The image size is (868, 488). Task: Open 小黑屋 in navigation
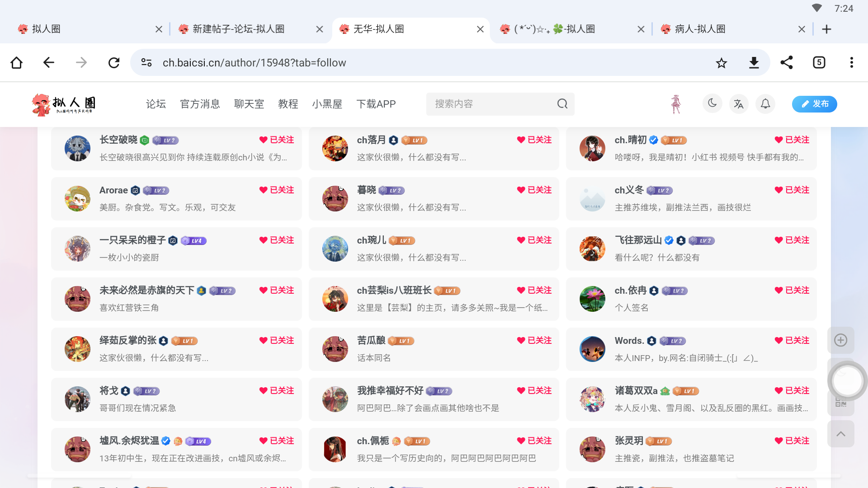tap(327, 104)
